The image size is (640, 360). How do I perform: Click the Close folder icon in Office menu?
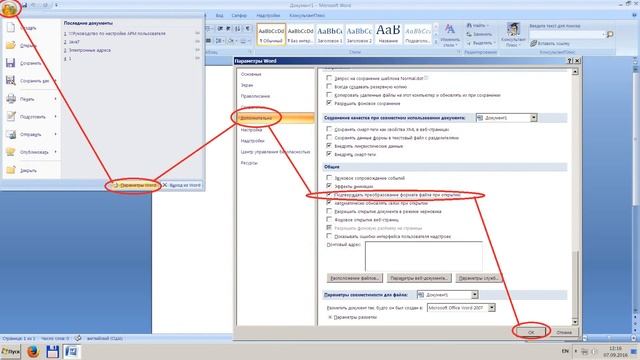click(x=11, y=170)
